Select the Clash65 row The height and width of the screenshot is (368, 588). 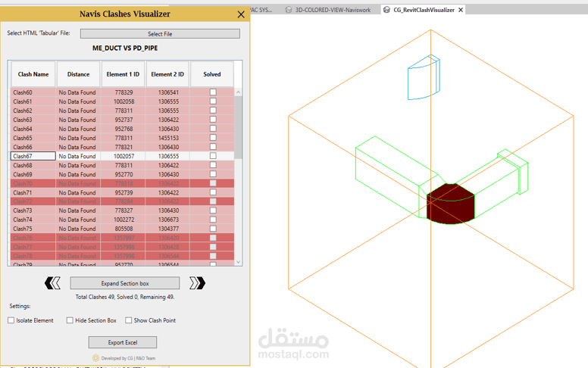[x=122, y=138]
